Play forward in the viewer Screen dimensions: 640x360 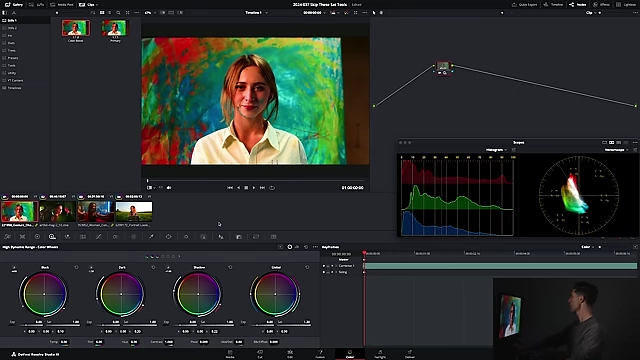tap(254, 188)
